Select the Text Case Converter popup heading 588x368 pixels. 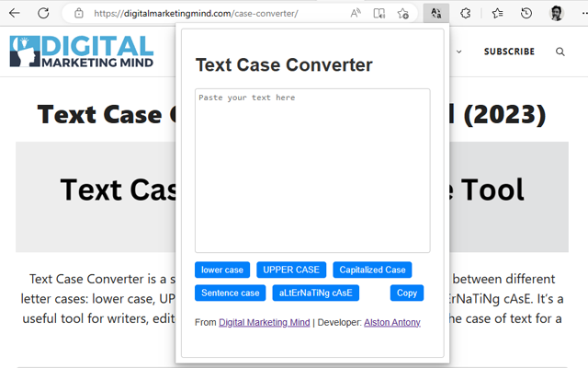coord(284,65)
